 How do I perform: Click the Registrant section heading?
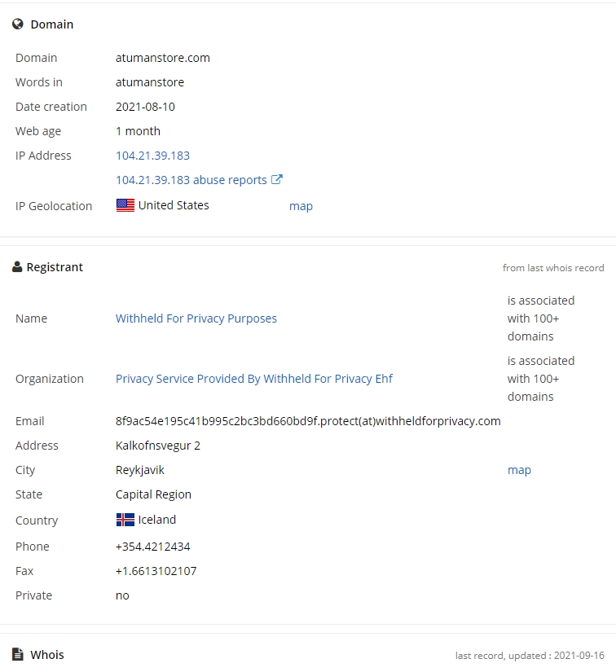click(55, 267)
